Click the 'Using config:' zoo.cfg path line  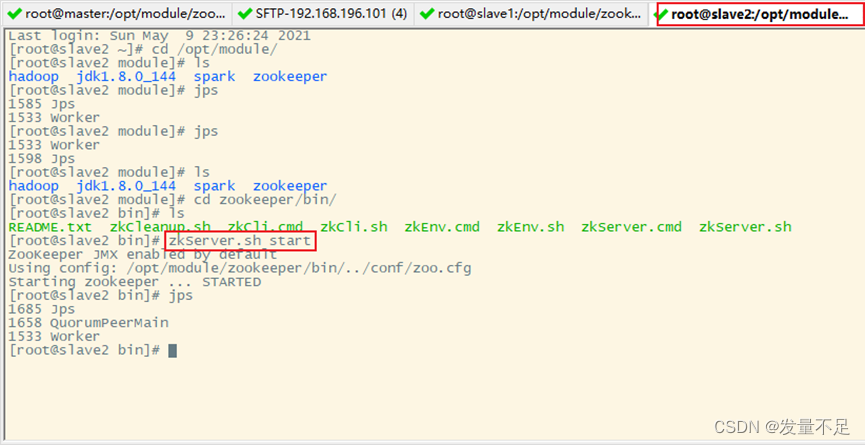[240, 268]
